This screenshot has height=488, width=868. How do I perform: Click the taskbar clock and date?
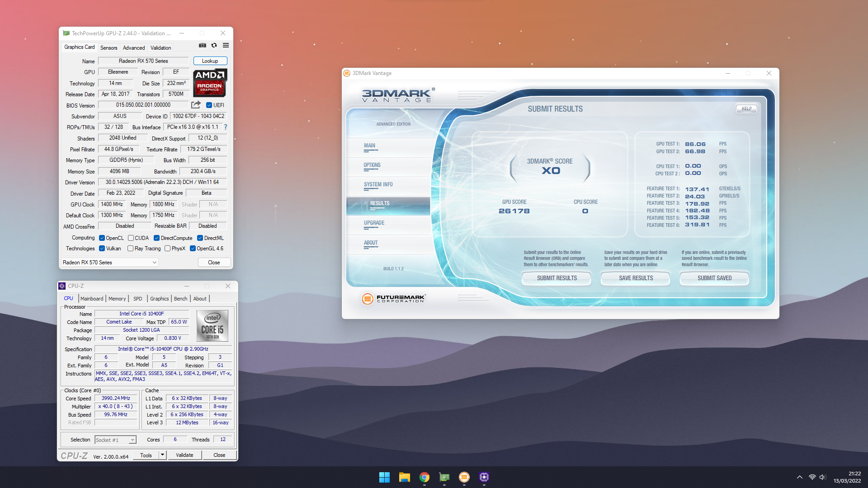click(847, 477)
